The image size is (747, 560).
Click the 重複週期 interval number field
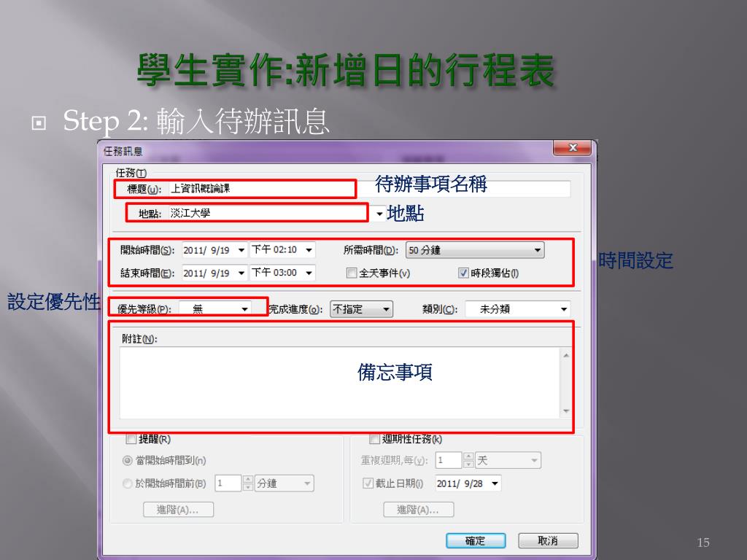coord(449,461)
